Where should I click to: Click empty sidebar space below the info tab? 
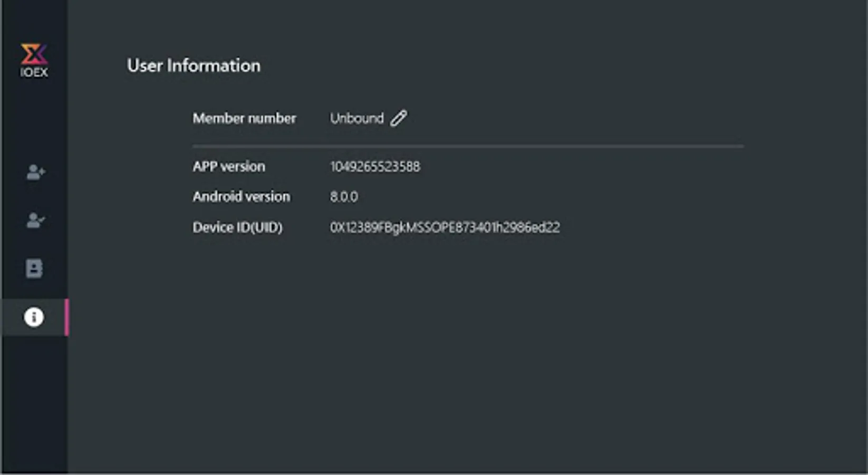[x=34, y=401]
